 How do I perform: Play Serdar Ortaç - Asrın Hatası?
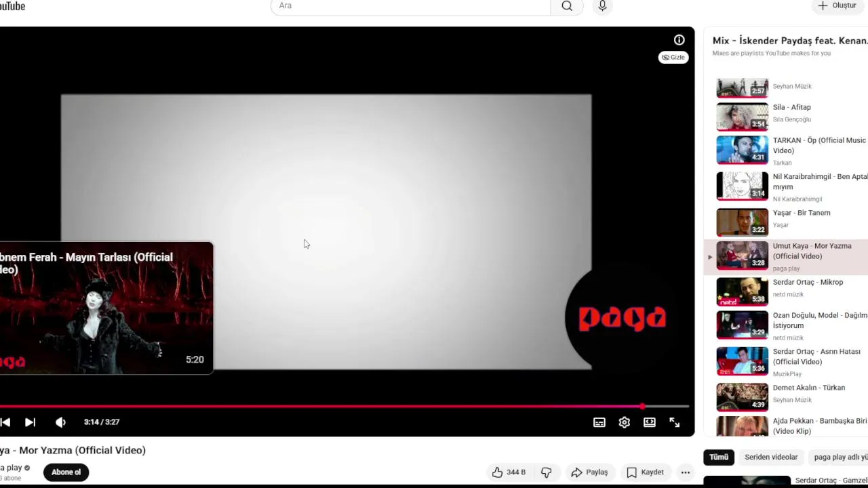[816, 357]
